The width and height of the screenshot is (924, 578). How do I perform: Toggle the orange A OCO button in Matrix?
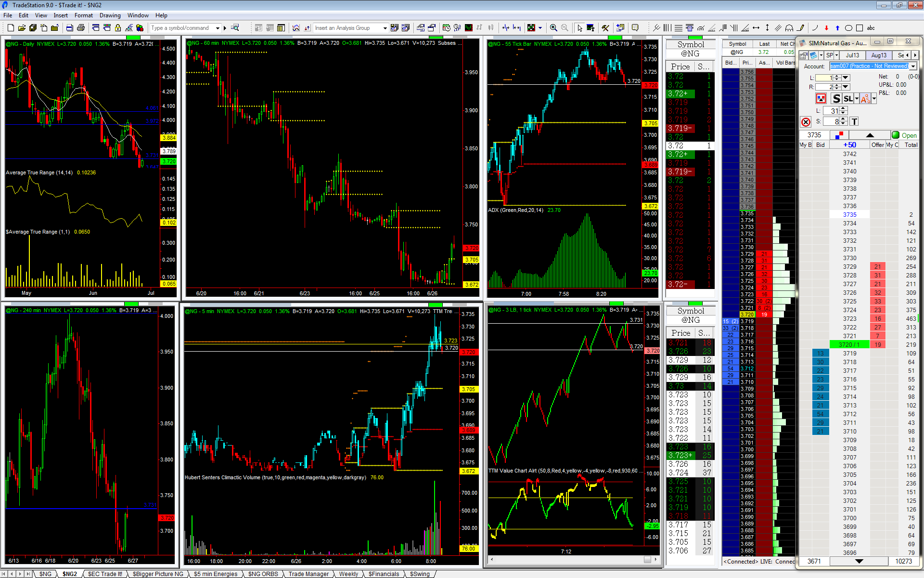point(865,99)
